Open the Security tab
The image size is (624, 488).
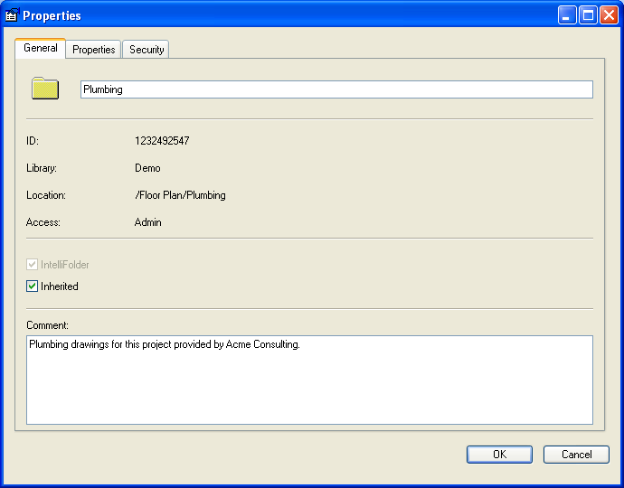point(146,49)
